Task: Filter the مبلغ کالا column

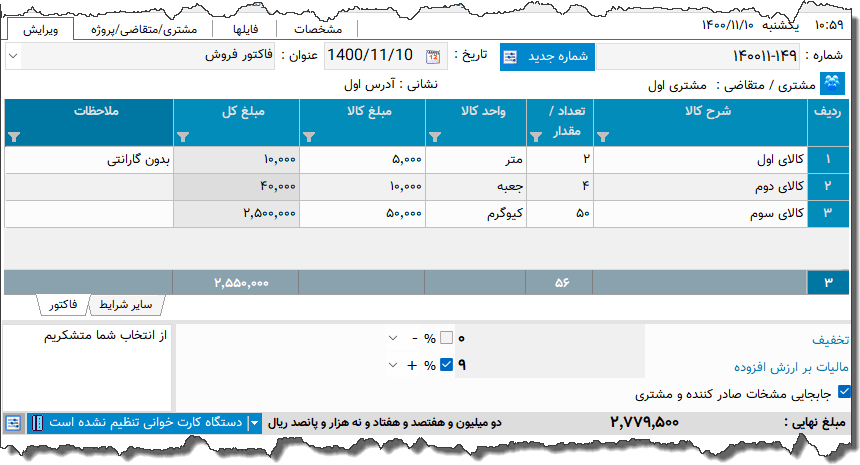Action: pyautogui.click(x=309, y=137)
